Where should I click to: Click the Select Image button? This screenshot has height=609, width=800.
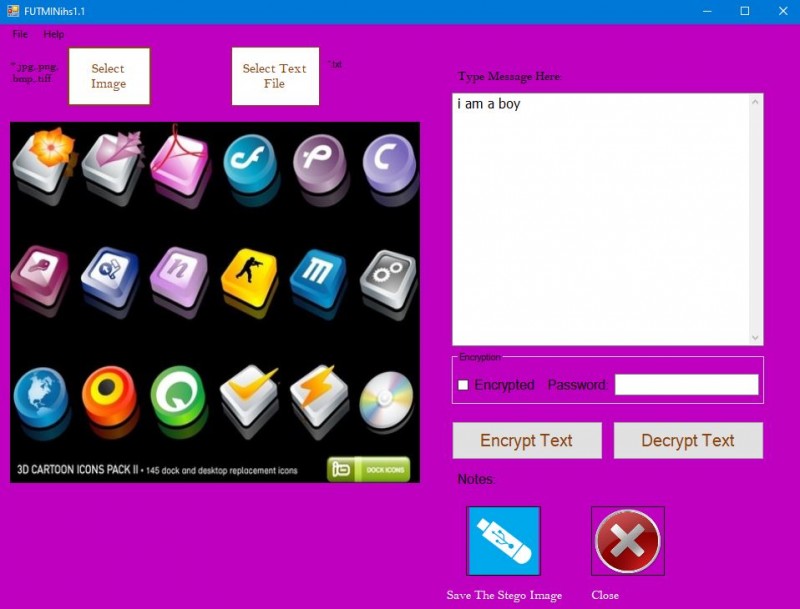point(109,76)
